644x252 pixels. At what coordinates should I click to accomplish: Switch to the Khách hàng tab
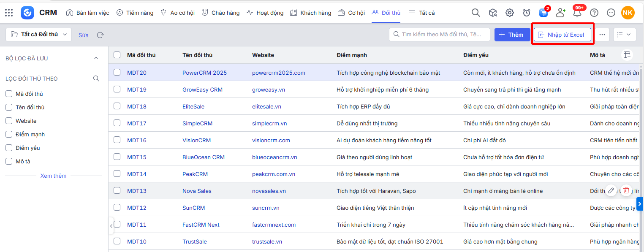[311, 13]
